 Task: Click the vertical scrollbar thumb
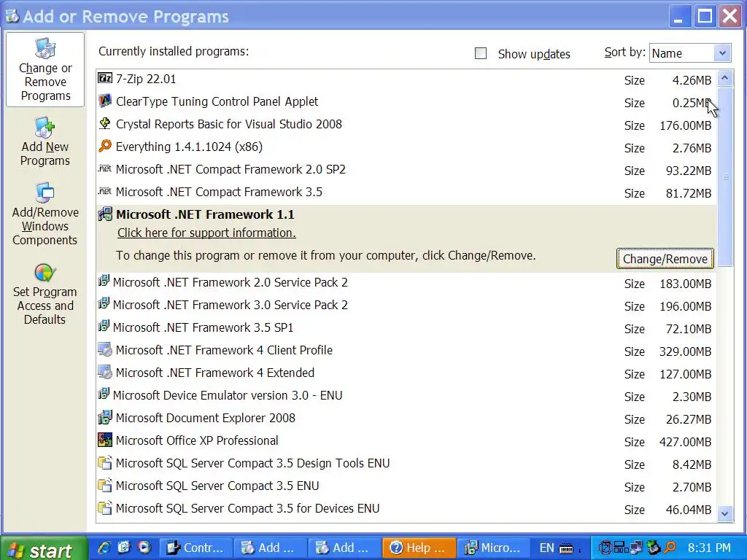724,176
